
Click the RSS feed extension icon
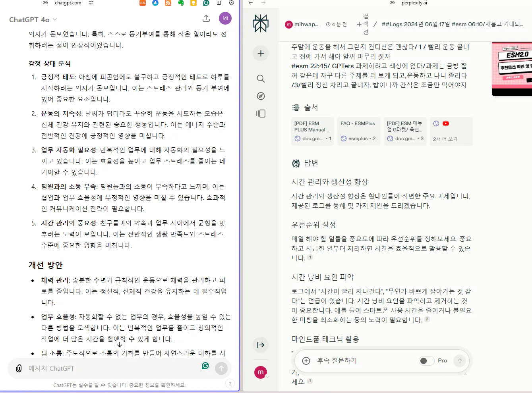point(168,3)
